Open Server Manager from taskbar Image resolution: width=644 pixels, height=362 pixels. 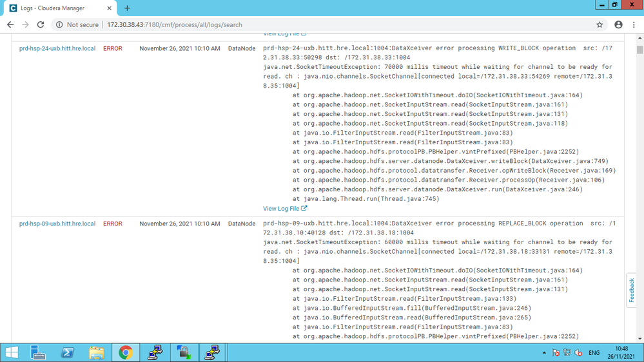(x=38, y=352)
